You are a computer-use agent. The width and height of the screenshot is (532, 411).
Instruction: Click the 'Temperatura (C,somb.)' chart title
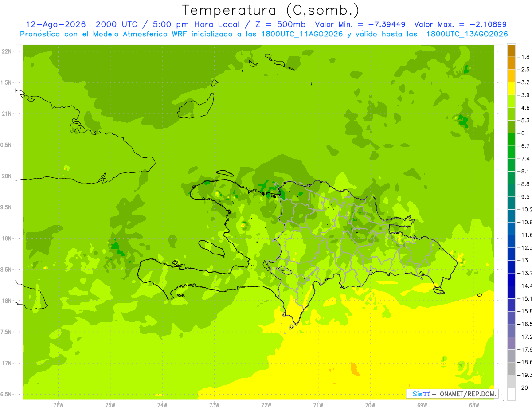[270, 10]
